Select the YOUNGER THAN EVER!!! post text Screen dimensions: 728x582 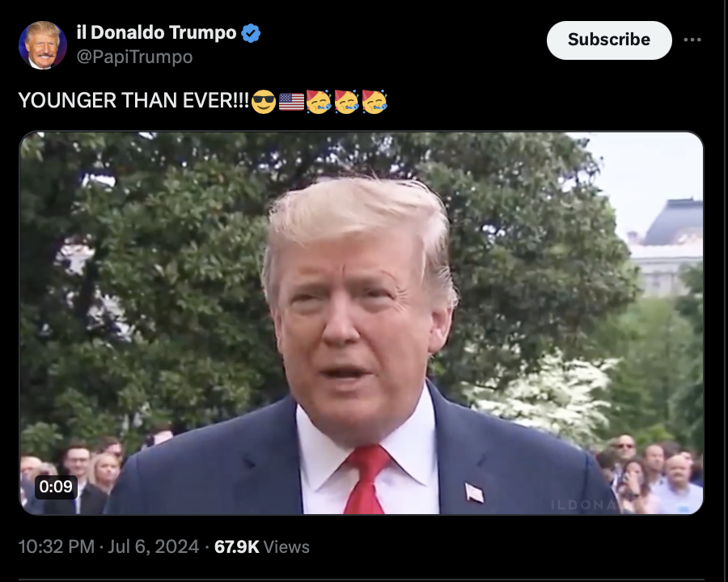pyautogui.click(x=133, y=100)
